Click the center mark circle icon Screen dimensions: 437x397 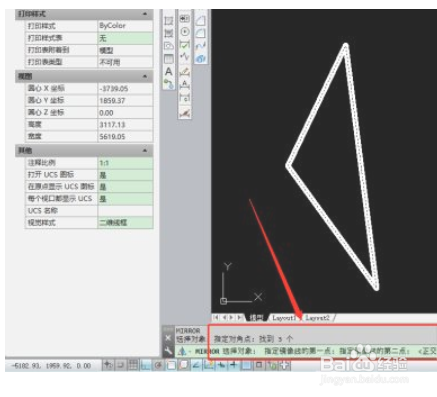click(185, 32)
